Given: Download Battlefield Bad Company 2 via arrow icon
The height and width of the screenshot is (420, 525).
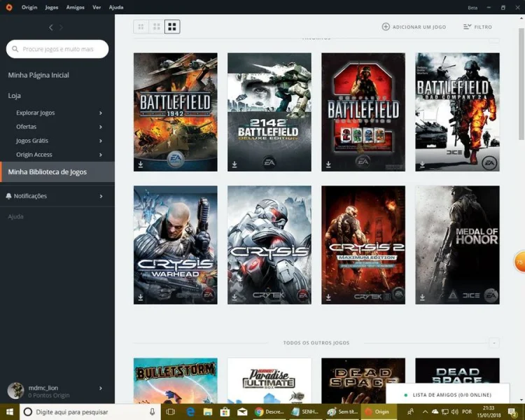Looking at the screenshot, I should click(423, 164).
